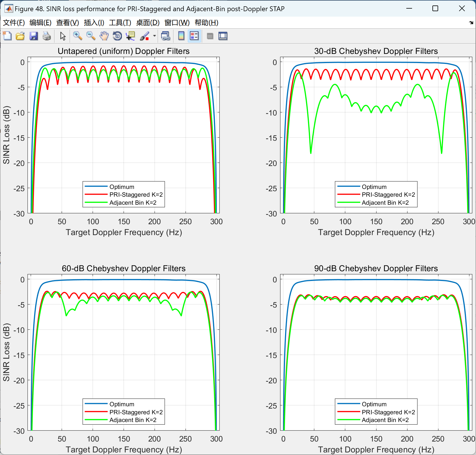Select Adjacent Bin K=2 legend entry in 30-dB plot
Image resolution: width=476 pixels, height=455 pixels.
point(385,203)
